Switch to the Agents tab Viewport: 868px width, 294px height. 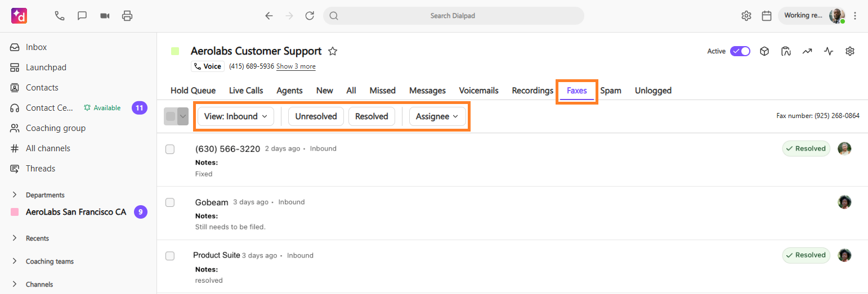click(x=289, y=91)
